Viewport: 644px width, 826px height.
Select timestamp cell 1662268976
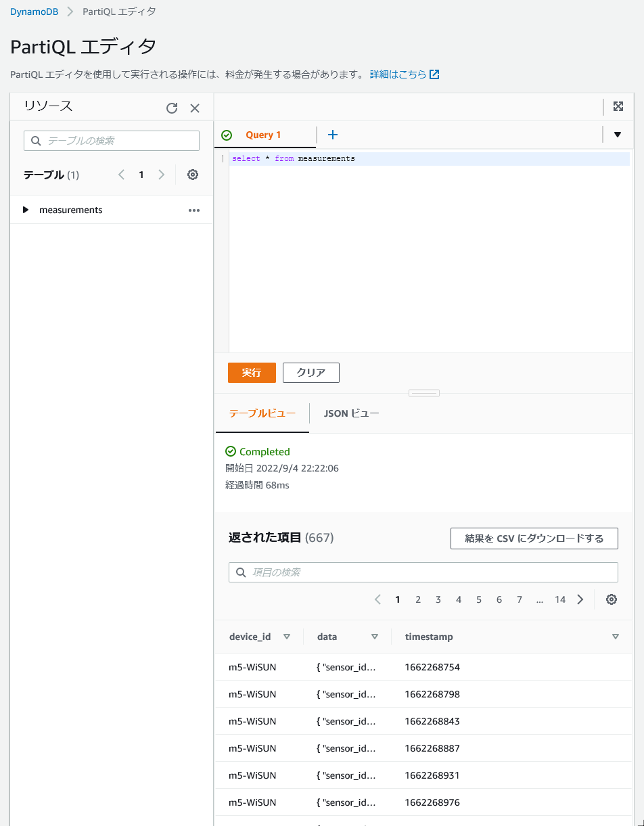(x=432, y=802)
